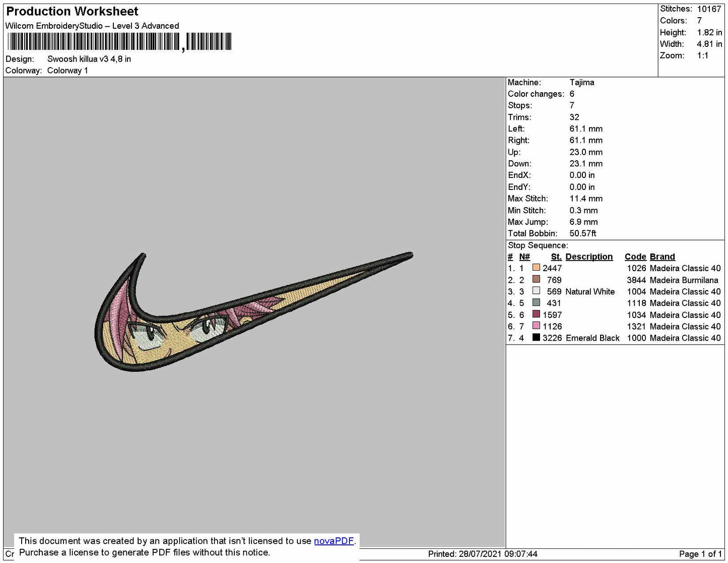Image resolution: width=728 pixels, height=563 pixels.
Task: Select the dark pink 1597 color swatch
Action: (536, 314)
